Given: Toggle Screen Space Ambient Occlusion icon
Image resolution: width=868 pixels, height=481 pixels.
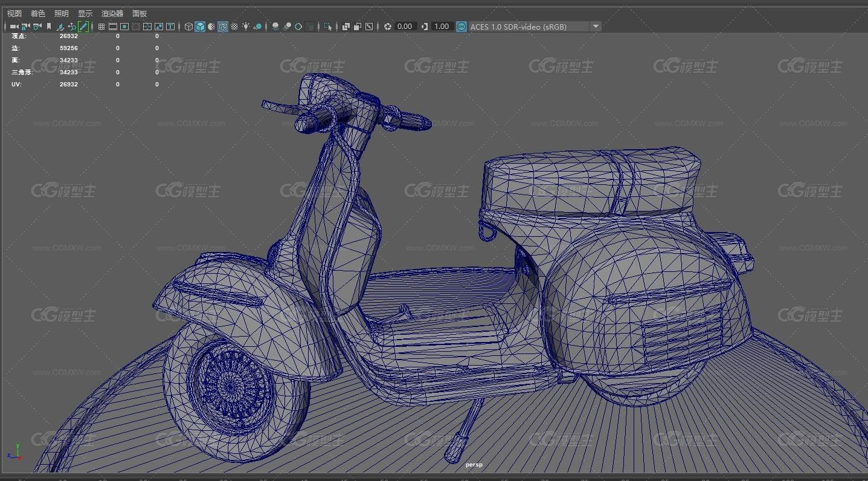Looking at the screenshot, I should [x=275, y=27].
